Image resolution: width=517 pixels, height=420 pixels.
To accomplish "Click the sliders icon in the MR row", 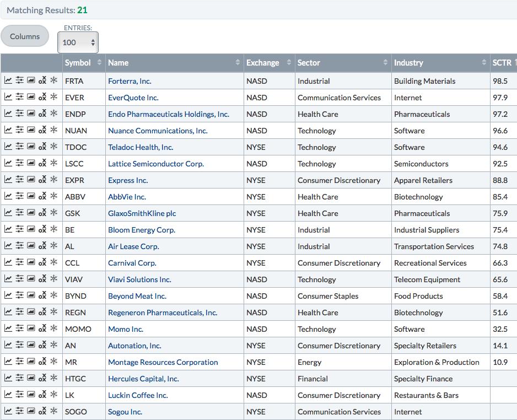I will [x=20, y=362].
